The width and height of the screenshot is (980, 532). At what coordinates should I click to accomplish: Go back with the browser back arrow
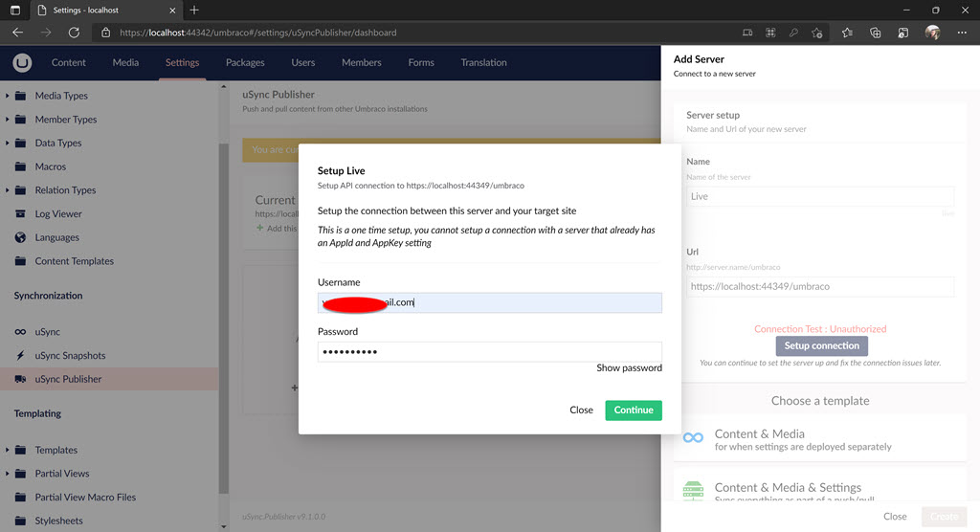pyautogui.click(x=17, y=33)
